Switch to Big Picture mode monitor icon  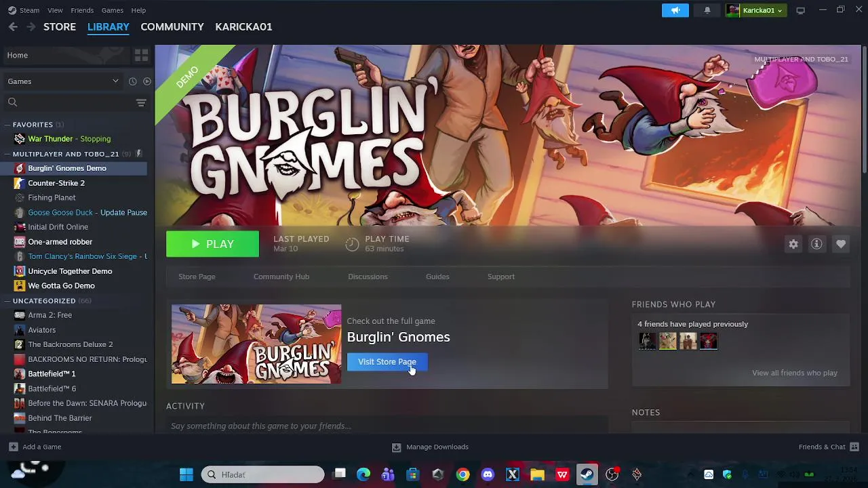tap(801, 10)
